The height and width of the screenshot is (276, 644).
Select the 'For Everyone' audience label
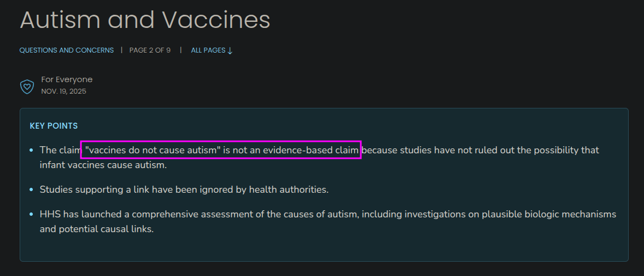(x=67, y=79)
